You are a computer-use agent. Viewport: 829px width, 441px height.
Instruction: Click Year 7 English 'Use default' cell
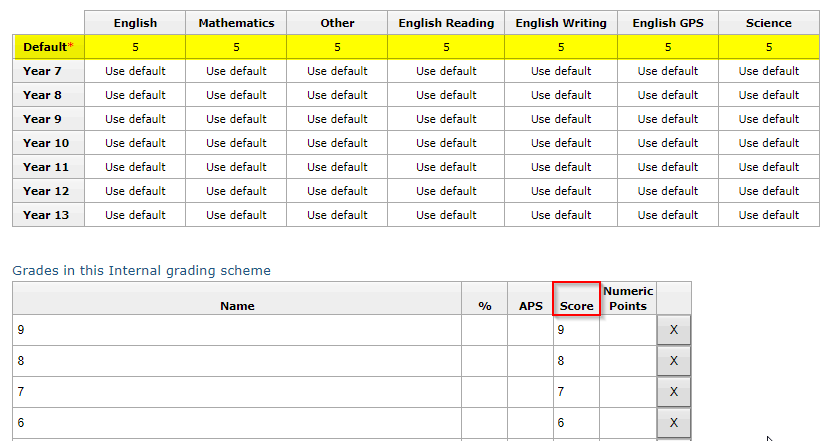(x=135, y=71)
